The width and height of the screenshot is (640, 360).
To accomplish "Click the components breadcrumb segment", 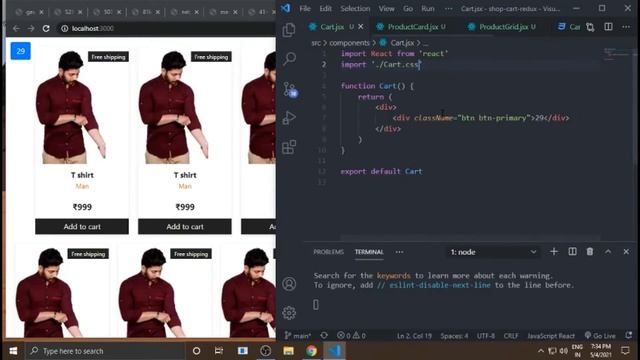I will (349, 43).
